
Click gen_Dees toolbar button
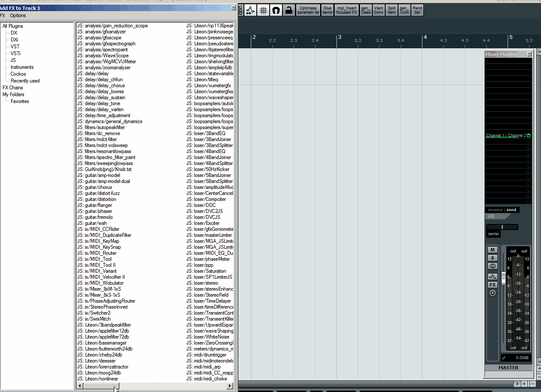366,10
